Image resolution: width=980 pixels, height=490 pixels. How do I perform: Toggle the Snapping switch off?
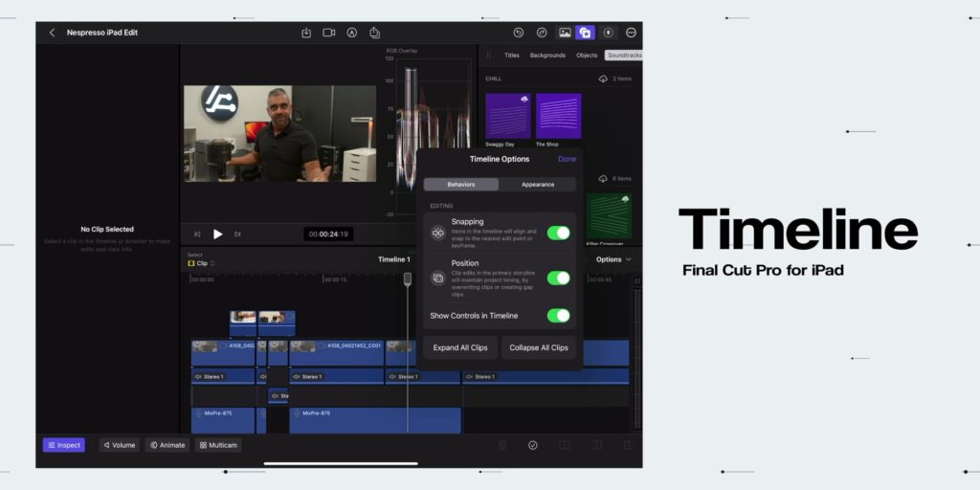(x=558, y=234)
